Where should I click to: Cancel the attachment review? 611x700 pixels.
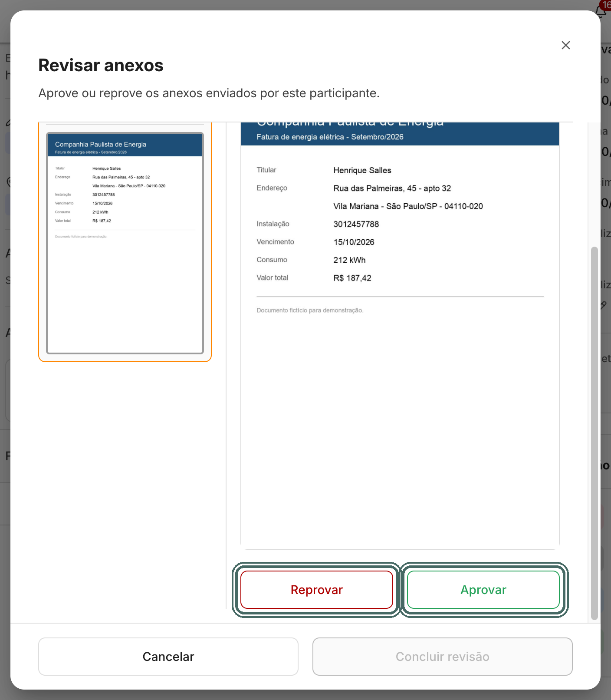click(168, 657)
